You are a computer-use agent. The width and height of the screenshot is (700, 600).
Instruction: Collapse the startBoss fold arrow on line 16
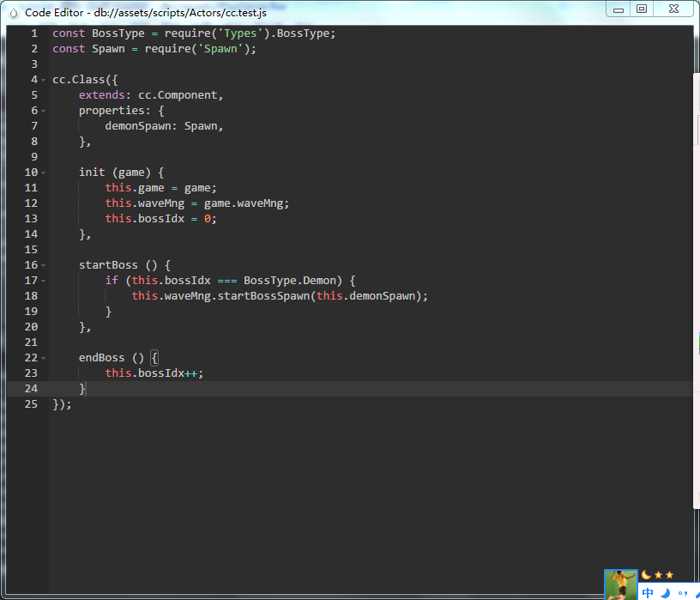[43, 265]
